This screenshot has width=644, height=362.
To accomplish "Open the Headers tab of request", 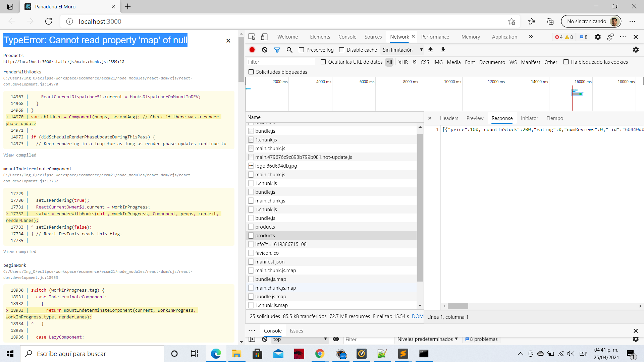I will coord(449,118).
